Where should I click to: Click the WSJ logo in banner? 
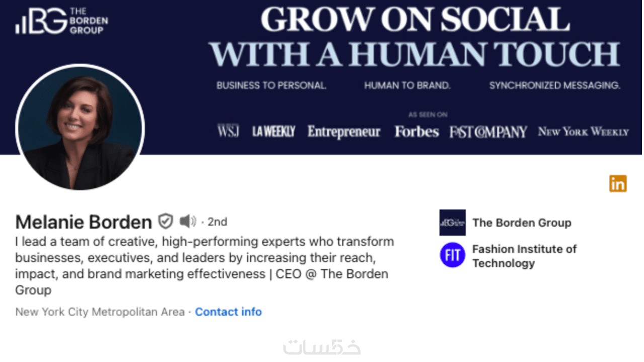[228, 132]
